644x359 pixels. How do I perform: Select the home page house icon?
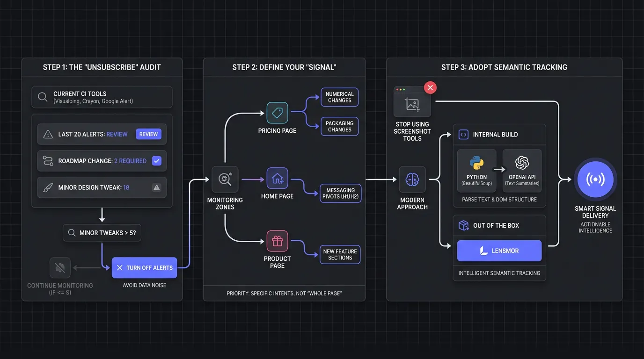[x=277, y=179]
